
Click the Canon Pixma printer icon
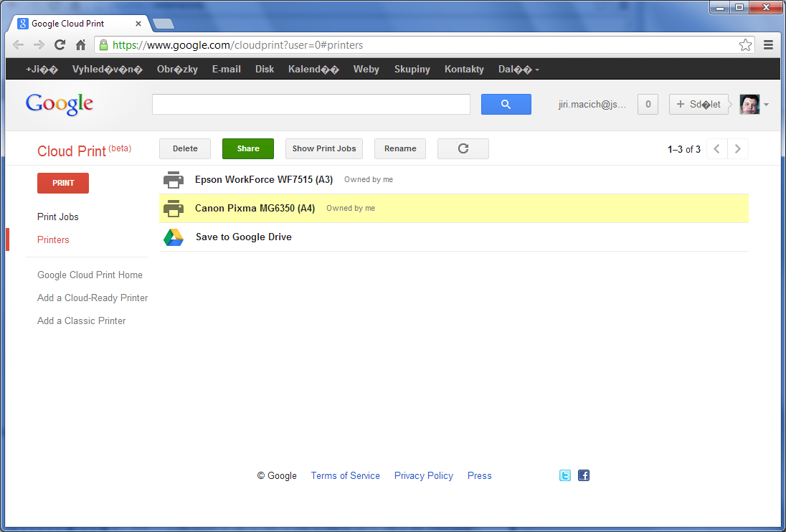tap(174, 209)
